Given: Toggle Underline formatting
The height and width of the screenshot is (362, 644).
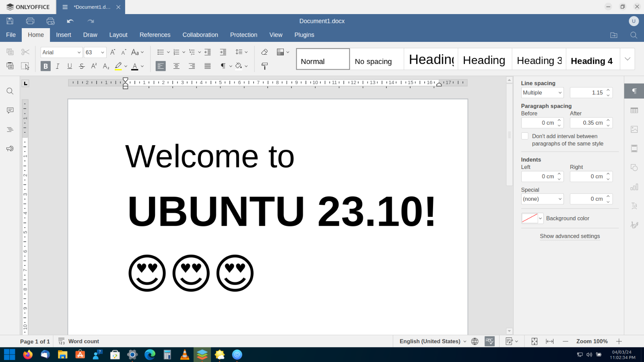Looking at the screenshot, I should tap(70, 66).
